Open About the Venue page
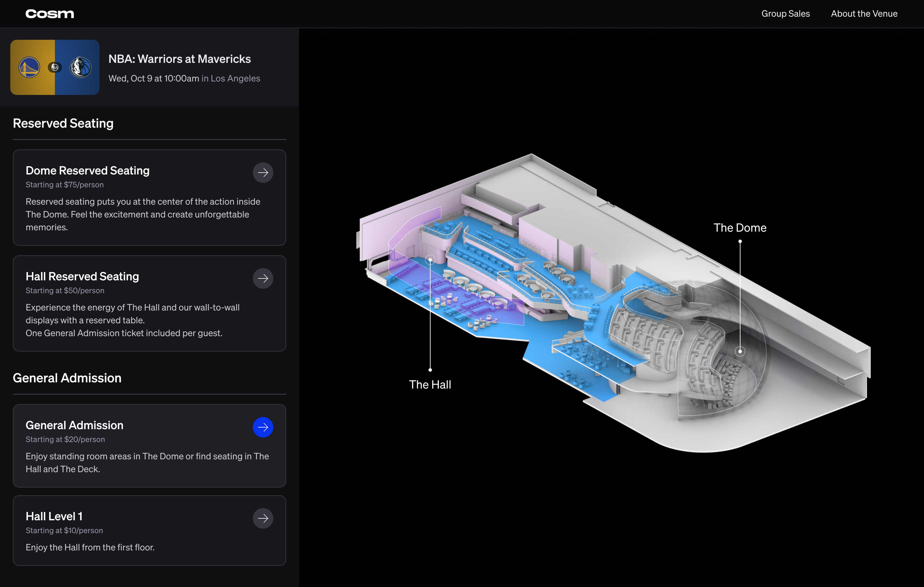The image size is (924, 587). 864,14
